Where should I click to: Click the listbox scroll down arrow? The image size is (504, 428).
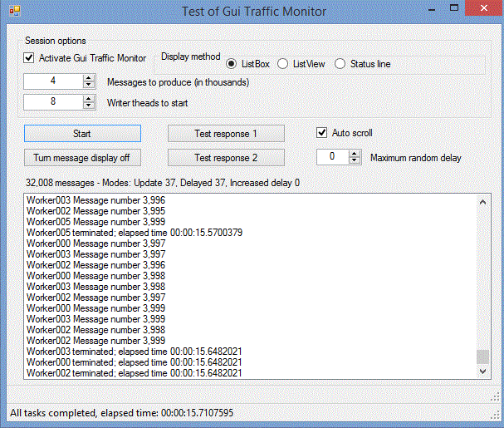click(x=482, y=371)
